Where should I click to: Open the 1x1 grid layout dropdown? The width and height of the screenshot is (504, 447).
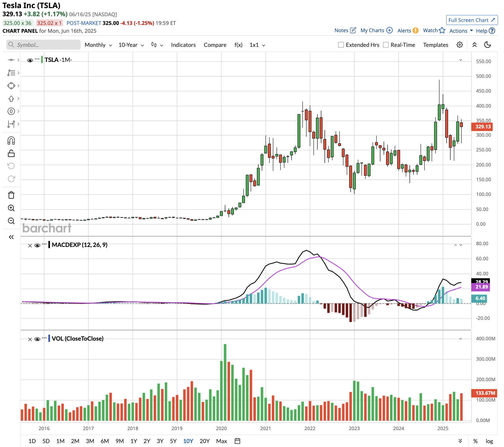pos(257,45)
